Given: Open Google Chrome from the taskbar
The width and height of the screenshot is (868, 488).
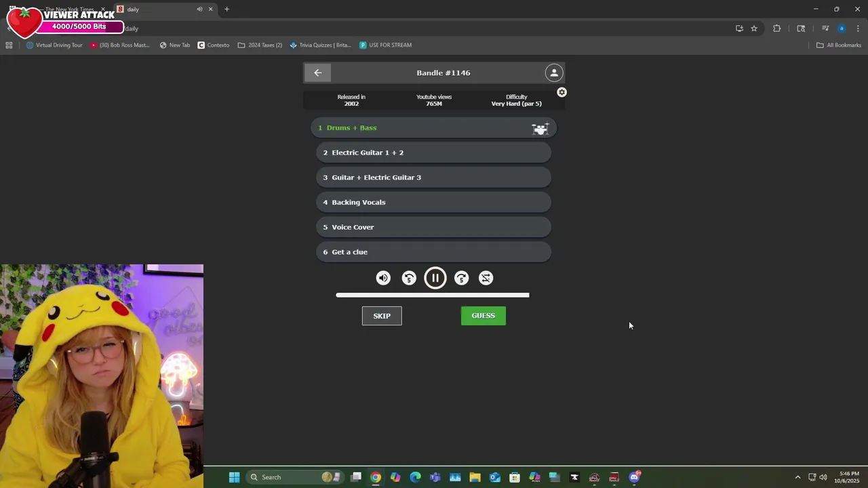Looking at the screenshot, I should (376, 477).
